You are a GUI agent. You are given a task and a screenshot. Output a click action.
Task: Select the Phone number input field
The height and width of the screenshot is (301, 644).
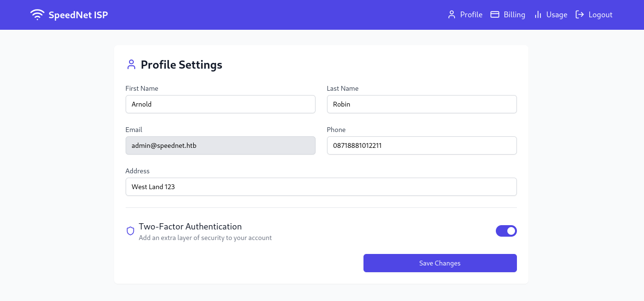[x=422, y=145]
